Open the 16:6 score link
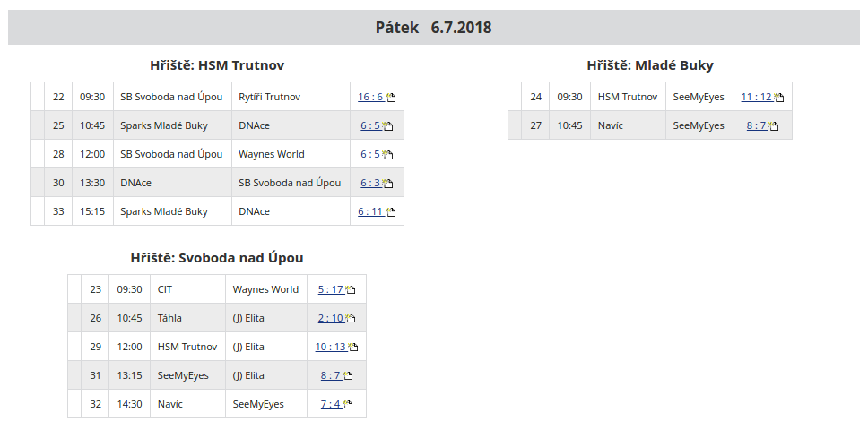Viewport: 868px width, 438px height. click(x=370, y=97)
